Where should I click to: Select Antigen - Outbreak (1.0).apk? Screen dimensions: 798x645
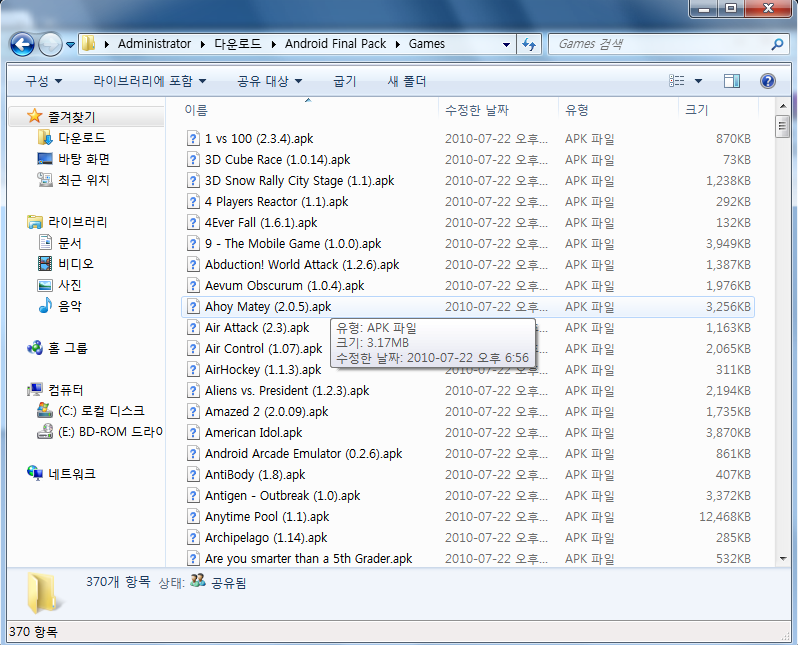click(282, 495)
